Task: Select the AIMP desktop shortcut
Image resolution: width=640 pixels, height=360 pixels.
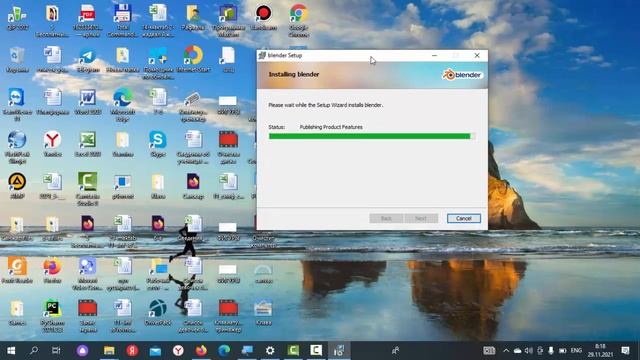Action: (x=17, y=186)
